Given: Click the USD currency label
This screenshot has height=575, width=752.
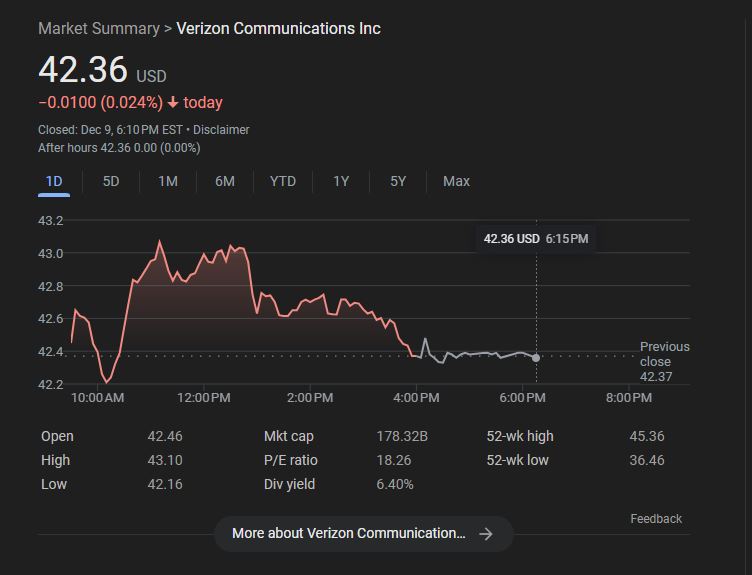Looking at the screenshot, I should click(152, 76).
